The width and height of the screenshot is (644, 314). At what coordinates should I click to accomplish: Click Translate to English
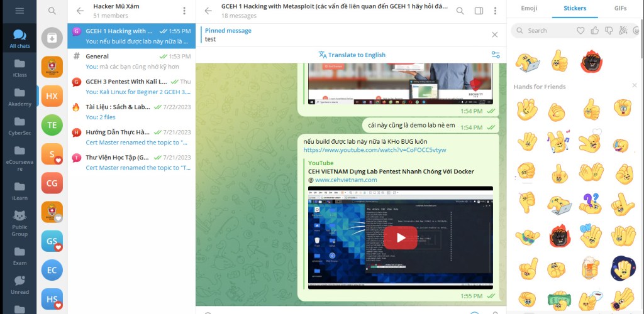(x=352, y=55)
